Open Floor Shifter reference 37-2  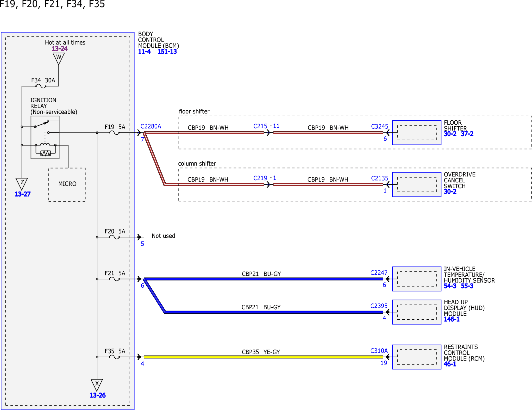pyautogui.click(x=467, y=134)
